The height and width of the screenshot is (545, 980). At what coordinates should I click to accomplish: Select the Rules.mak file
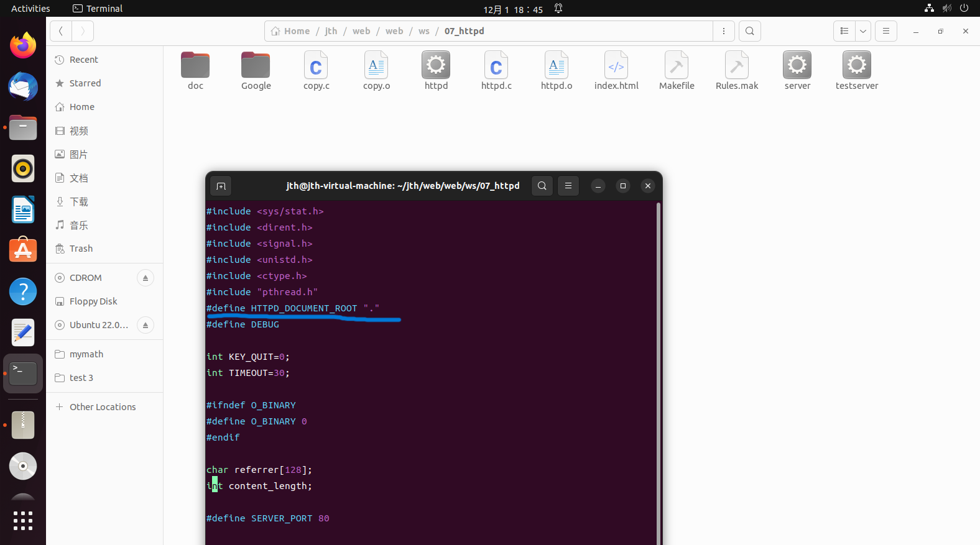click(x=737, y=71)
